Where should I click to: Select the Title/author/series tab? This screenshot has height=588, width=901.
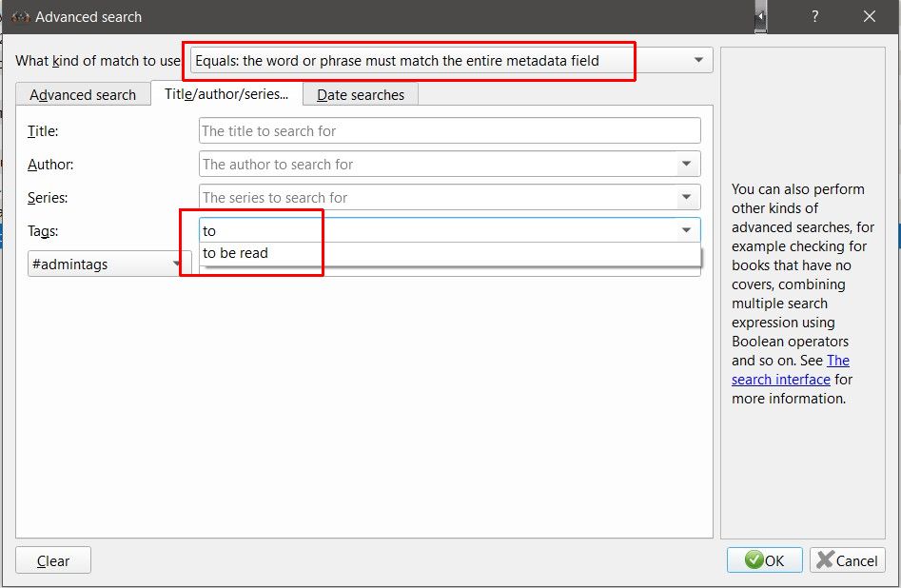(x=226, y=93)
